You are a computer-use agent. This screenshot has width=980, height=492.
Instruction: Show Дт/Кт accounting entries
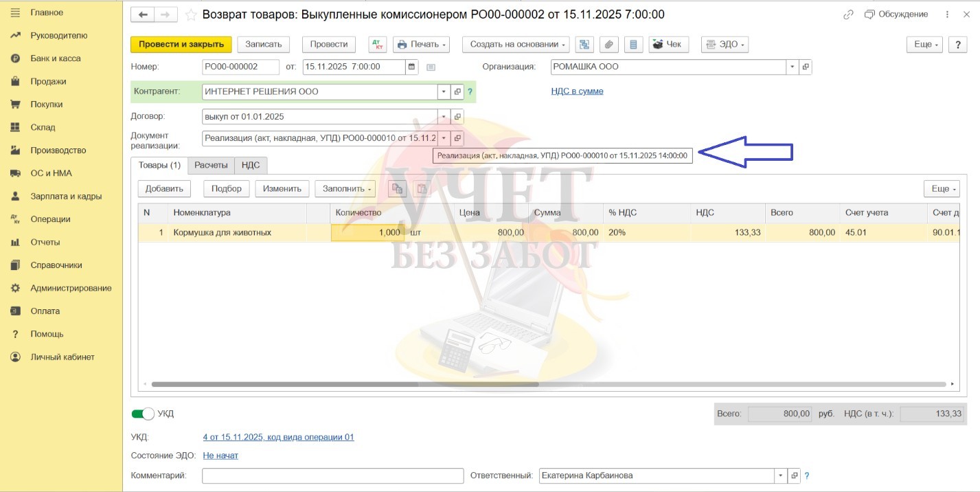pyautogui.click(x=377, y=44)
